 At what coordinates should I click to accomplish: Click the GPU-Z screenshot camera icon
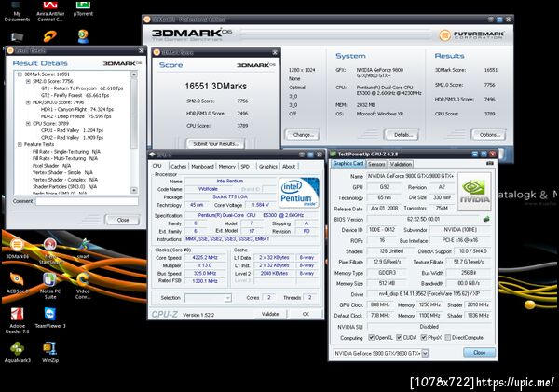tap(490, 163)
